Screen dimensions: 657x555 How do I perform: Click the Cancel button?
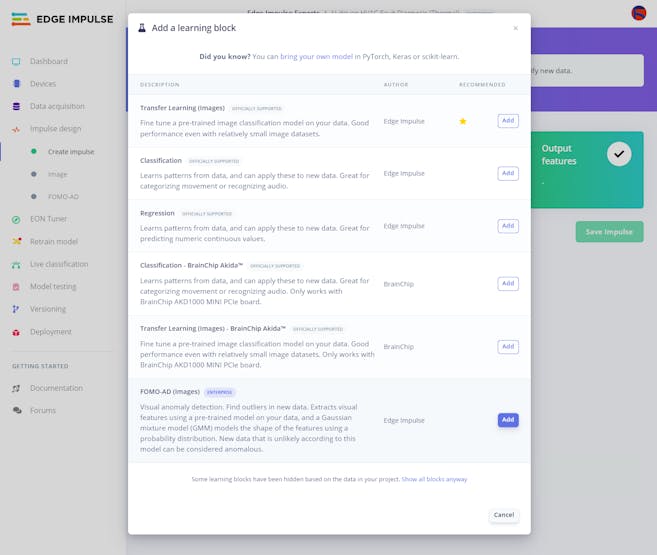pyautogui.click(x=504, y=515)
